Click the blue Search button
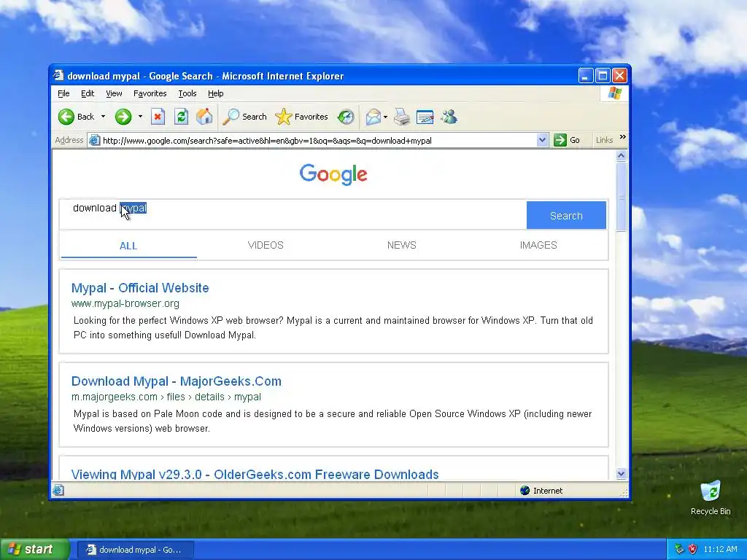Viewport: 747px width, 560px height. point(566,215)
